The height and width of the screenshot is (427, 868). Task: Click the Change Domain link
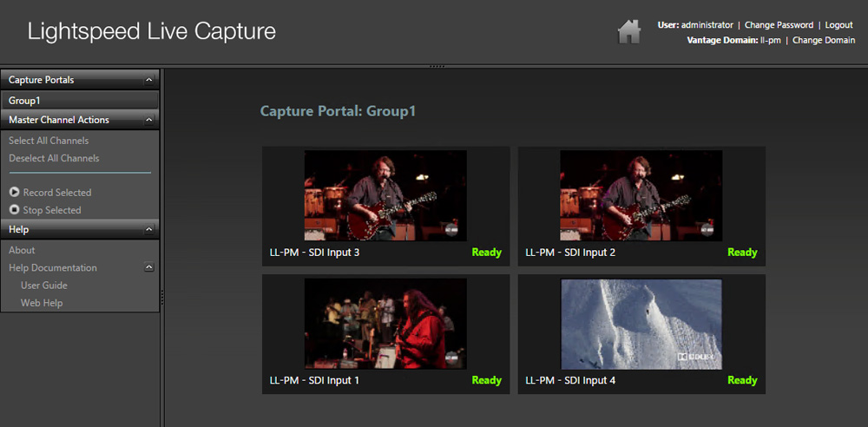824,41
